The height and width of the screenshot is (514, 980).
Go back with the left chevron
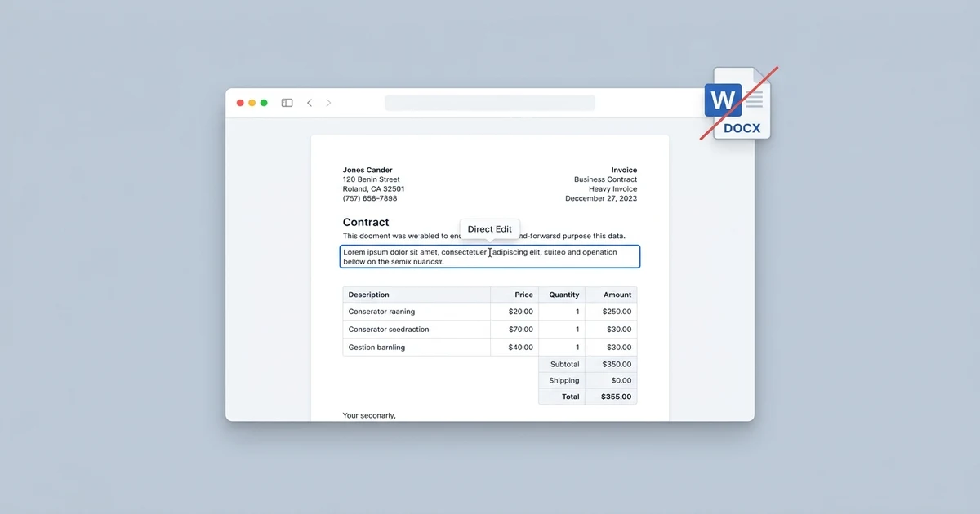pos(310,103)
